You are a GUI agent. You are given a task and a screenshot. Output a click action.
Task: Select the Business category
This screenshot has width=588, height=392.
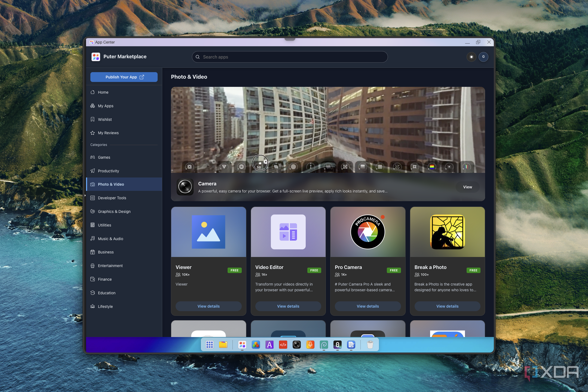pos(124,252)
